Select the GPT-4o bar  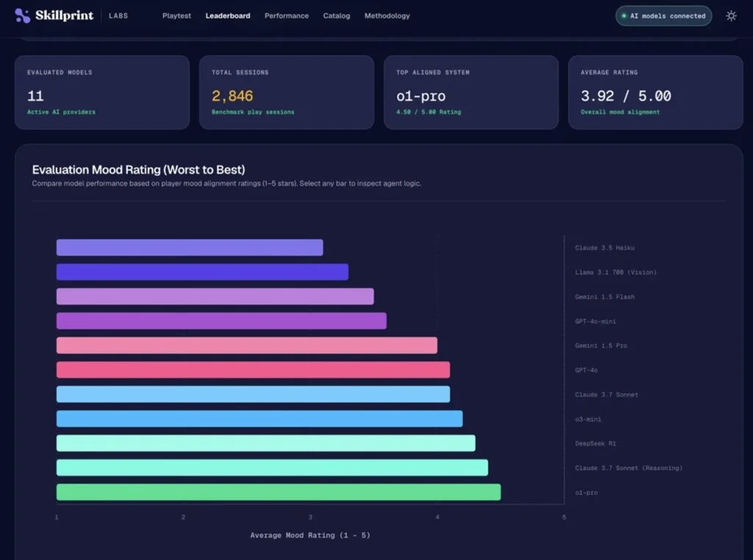coord(253,370)
